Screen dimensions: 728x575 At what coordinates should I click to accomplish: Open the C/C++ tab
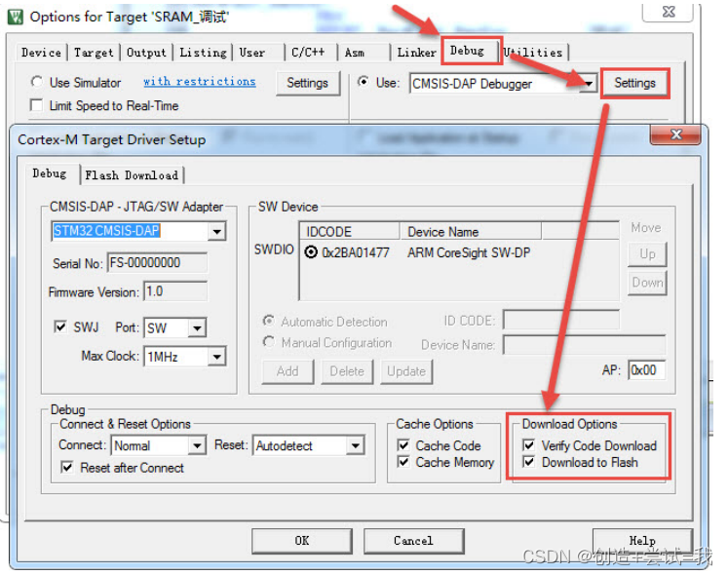click(x=308, y=53)
